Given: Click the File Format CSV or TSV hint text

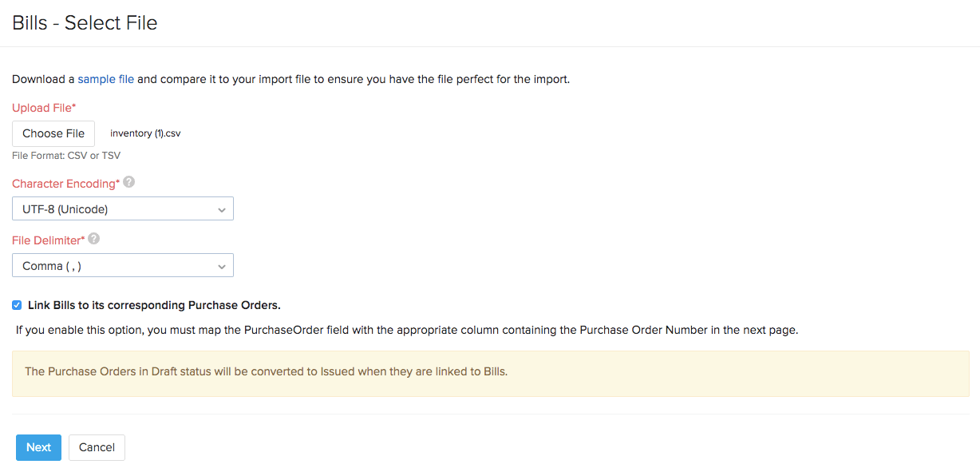Looking at the screenshot, I should 65,155.
